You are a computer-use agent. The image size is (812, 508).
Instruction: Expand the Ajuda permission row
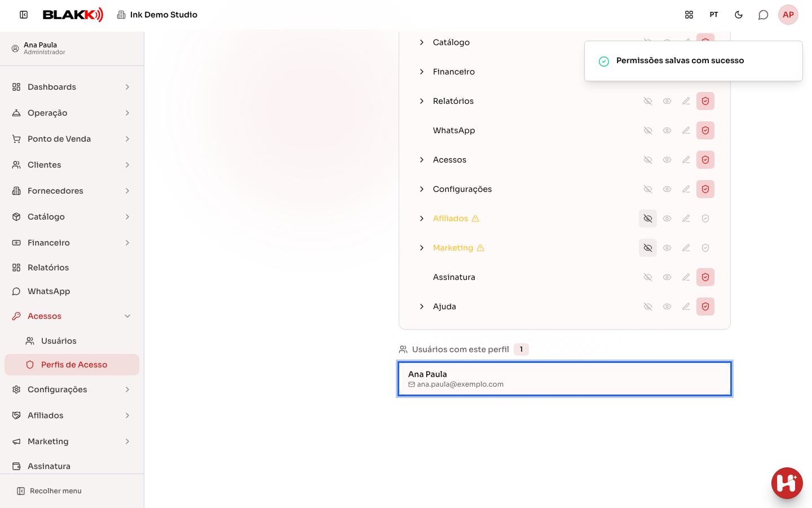point(422,306)
